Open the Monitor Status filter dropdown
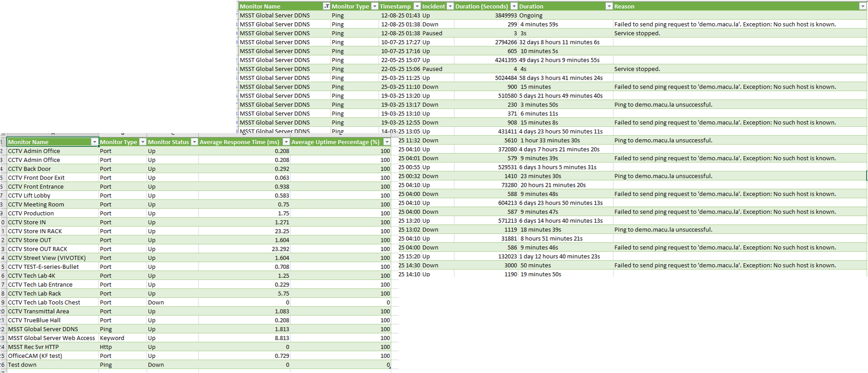 pos(194,142)
